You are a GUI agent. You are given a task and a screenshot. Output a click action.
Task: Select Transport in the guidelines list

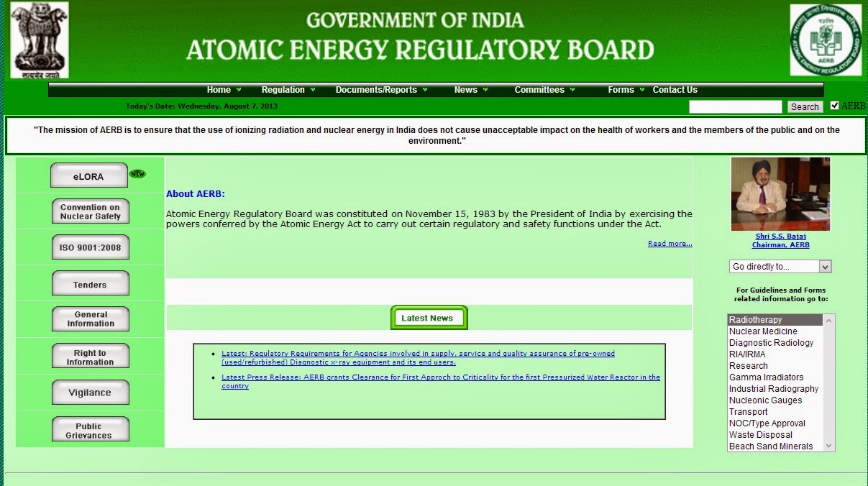click(x=775, y=412)
